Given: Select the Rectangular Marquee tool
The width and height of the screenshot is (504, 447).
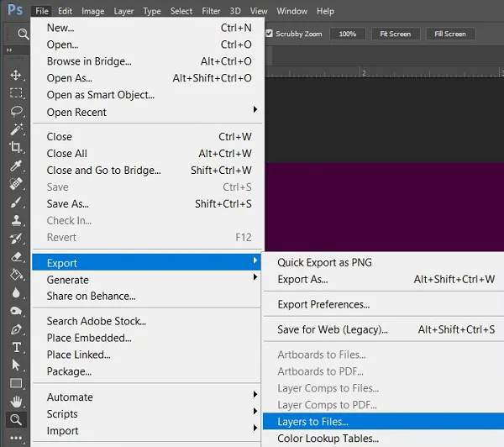Looking at the screenshot, I should click(16, 92).
